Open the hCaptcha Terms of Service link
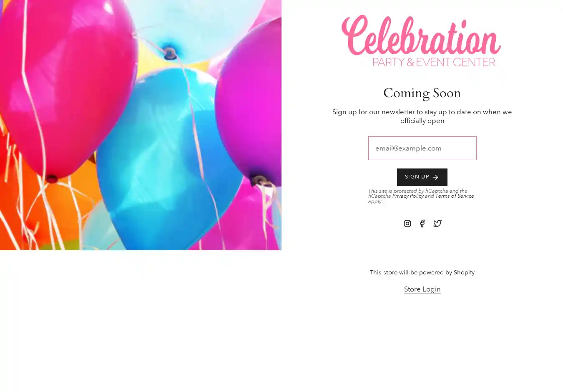The image size is (563, 392). point(454,196)
